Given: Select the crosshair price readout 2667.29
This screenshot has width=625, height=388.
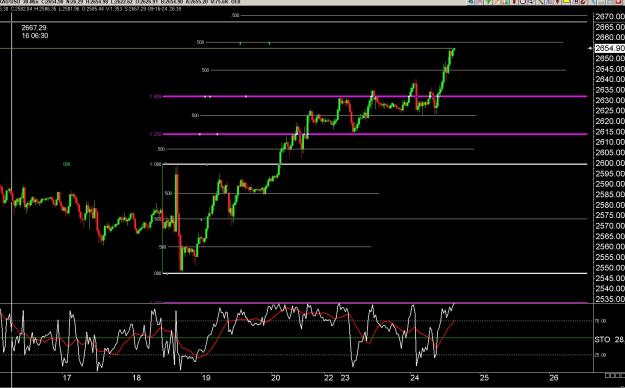Looking at the screenshot, I should click(34, 28).
